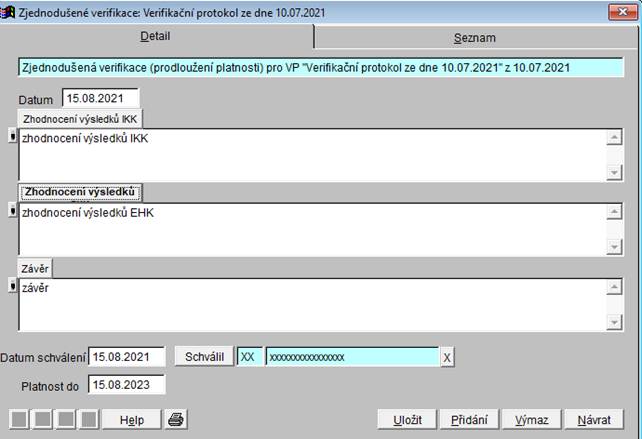Click the small button left of the IKK text area
The image size is (642, 439).
[x=12, y=137]
